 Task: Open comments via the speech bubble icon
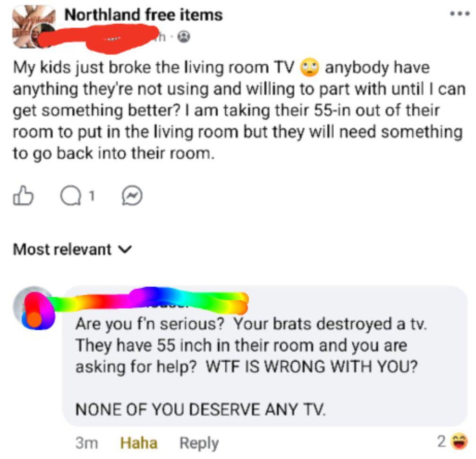(71, 196)
